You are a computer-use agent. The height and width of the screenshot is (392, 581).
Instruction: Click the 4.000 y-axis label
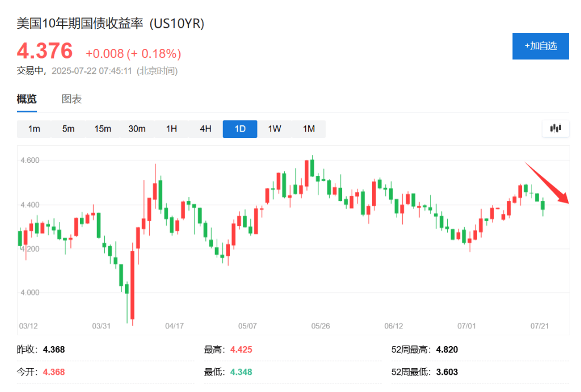(30, 293)
